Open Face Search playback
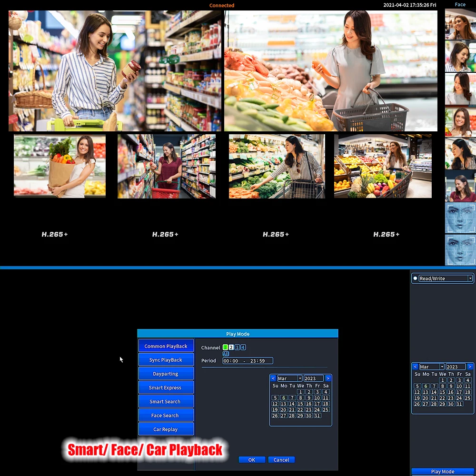Screen dimensions: 476x476 [166, 415]
